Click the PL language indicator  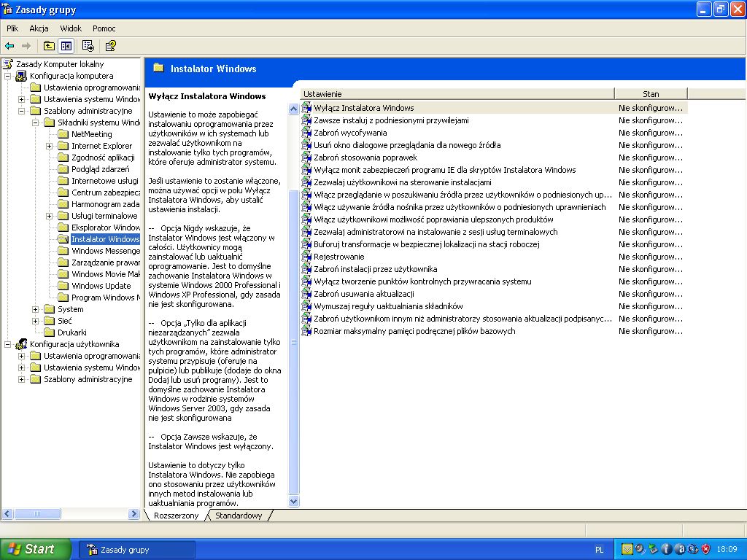tap(600, 550)
